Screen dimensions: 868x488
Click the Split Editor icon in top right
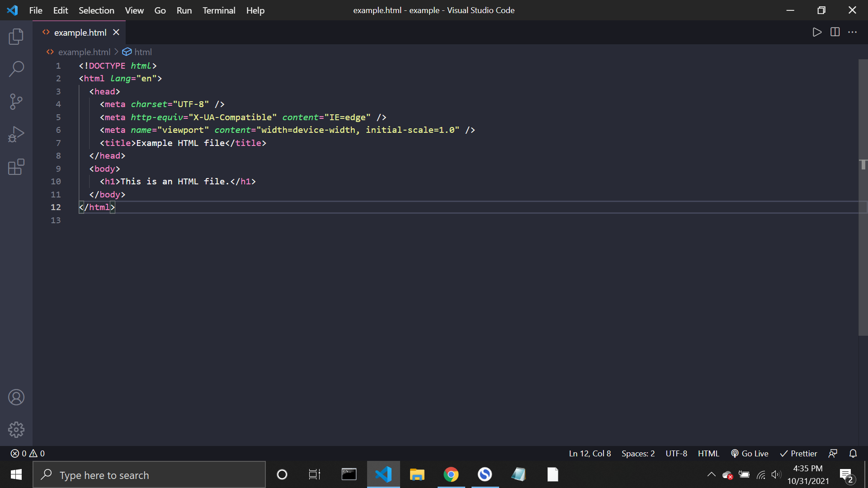[835, 32]
